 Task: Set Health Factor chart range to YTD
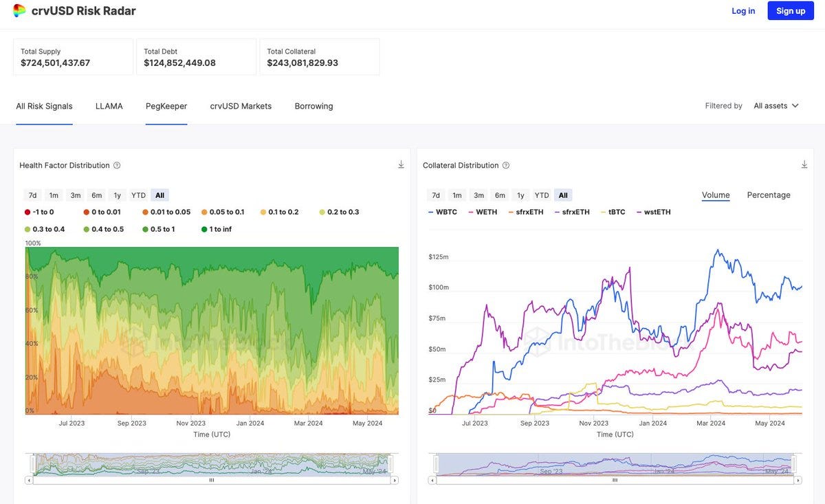coord(138,195)
